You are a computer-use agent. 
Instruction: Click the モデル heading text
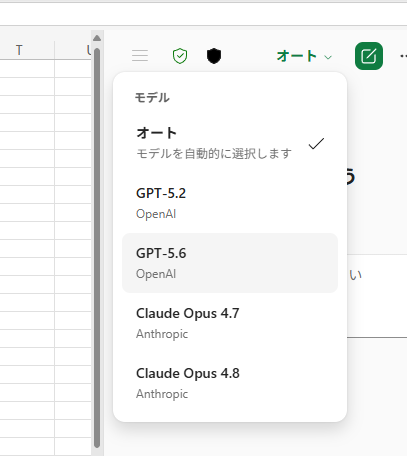point(152,98)
